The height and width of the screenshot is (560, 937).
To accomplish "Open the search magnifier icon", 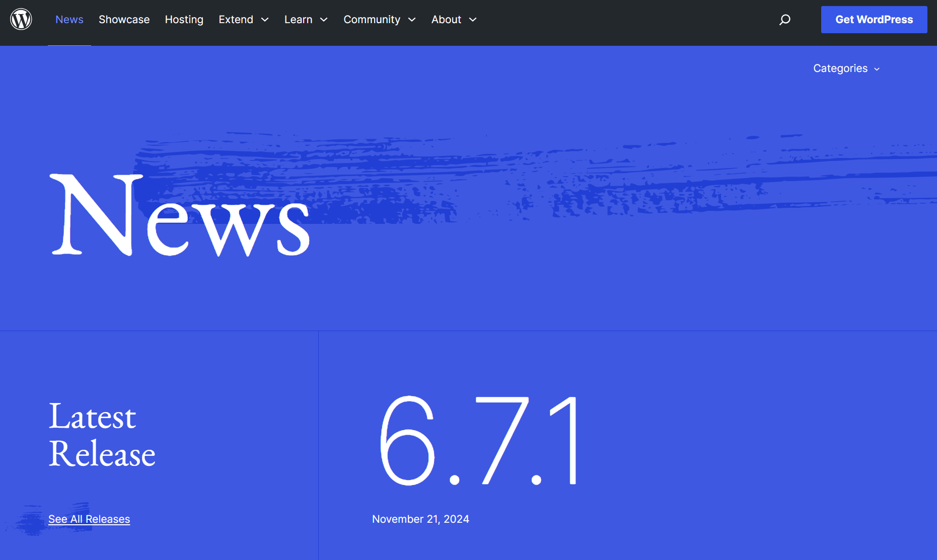I will coord(784,20).
